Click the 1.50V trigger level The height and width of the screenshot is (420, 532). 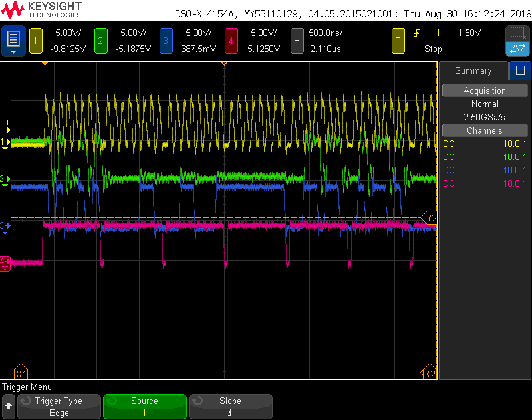pyautogui.click(x=469, y=33)
